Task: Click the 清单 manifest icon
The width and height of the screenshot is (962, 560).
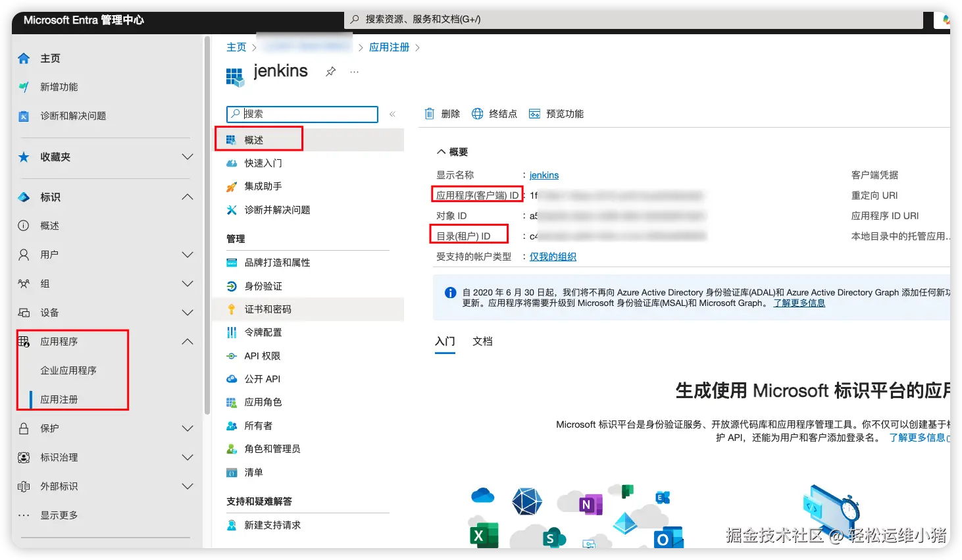Action: 232,472
